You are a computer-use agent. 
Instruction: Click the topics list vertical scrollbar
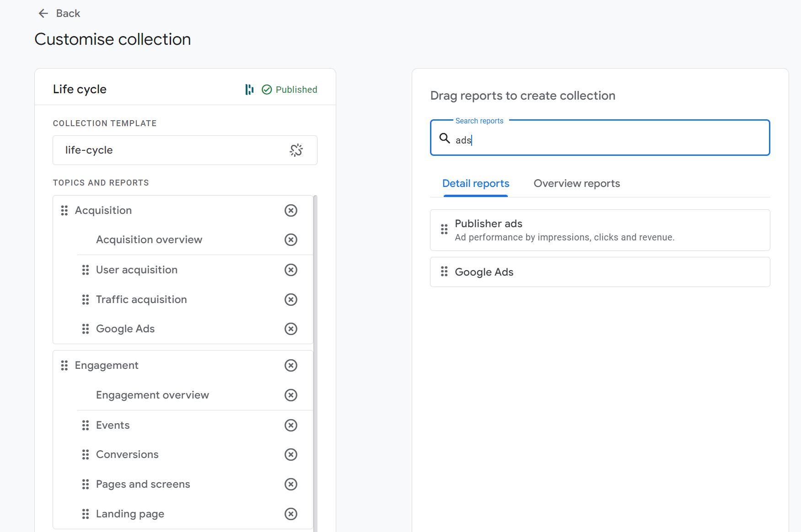click(315, 363)
